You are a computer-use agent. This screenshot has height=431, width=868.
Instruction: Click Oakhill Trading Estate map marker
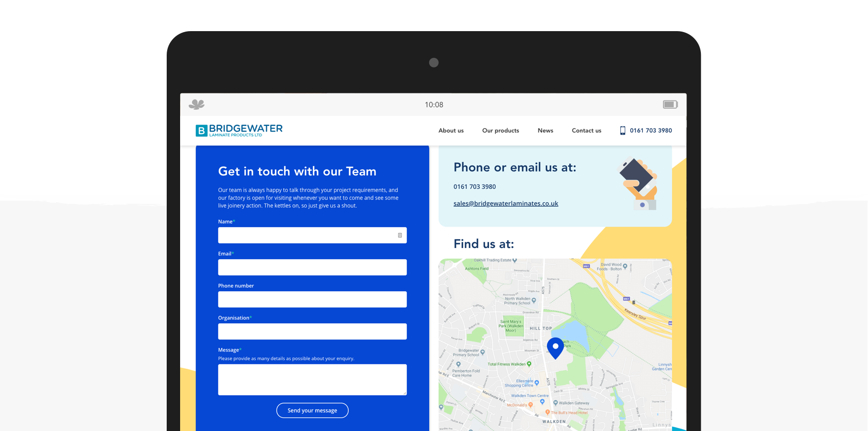(x=515, y=261)
